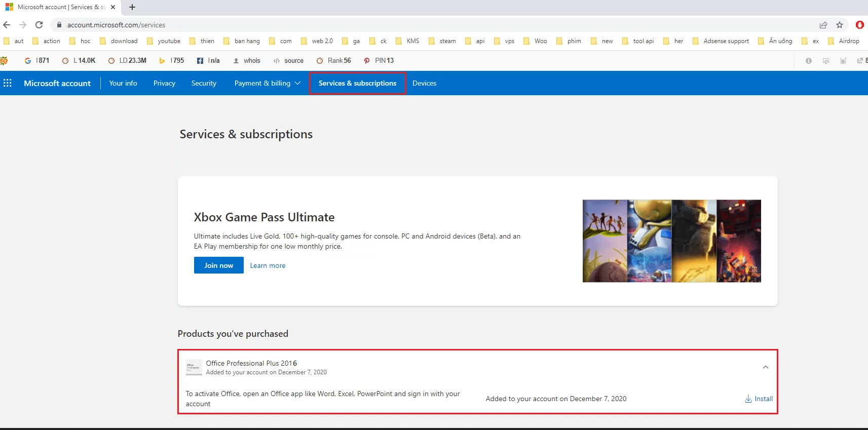Click the Learn more link

(x=268, y=265)
